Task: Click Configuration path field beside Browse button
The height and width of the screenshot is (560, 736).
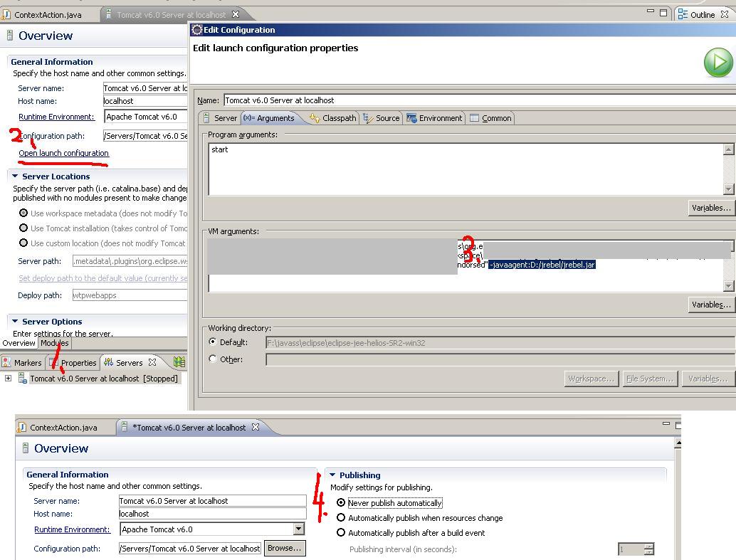Action: point(190,549)
